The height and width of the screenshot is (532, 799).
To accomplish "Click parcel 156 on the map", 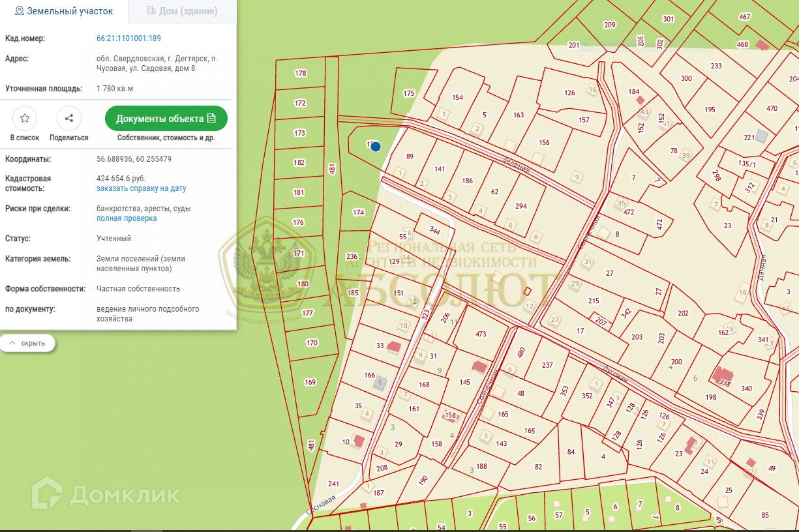I will (x=544, y=142).
